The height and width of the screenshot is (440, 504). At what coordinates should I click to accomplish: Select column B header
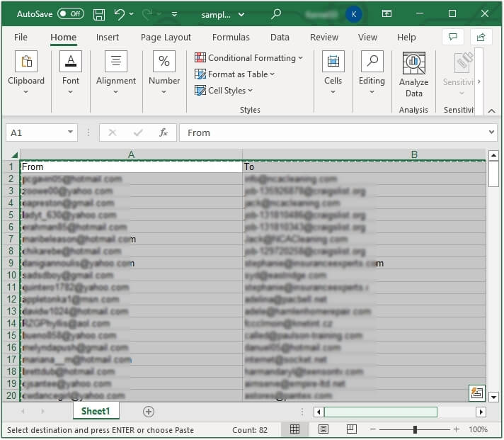pyautogui.click(x=414, y=154)
